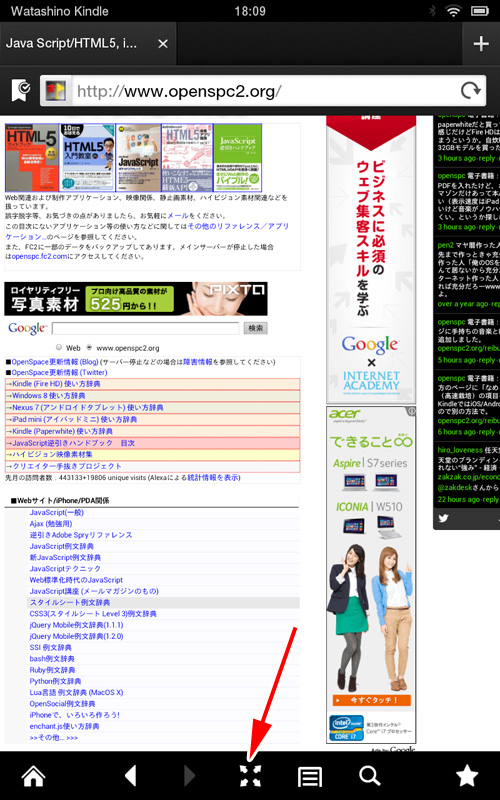Tap the forward arrow icon in the bottom bar
The width and height of the screenshot is (500, 800).
[189, 776]
